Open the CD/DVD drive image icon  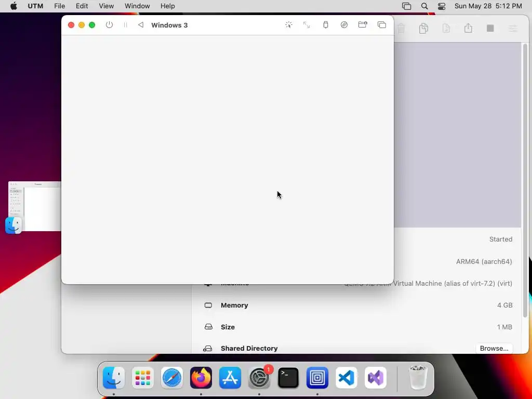click(344, 25)
